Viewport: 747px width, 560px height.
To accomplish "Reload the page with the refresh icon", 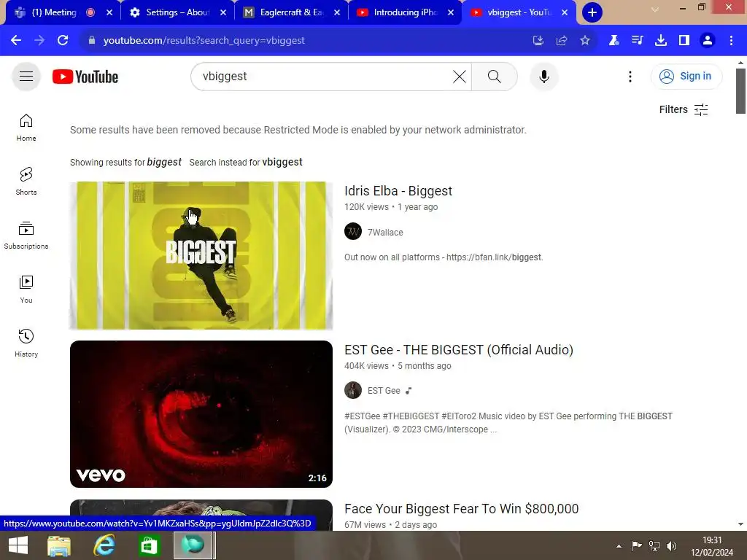I will pos(63,40).
